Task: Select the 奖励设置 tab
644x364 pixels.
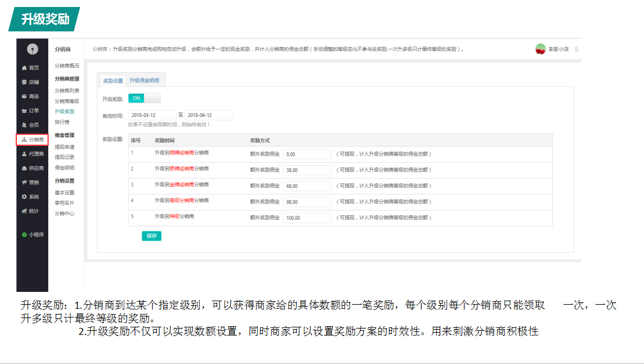Action: pyautogui.click(x=113, y=81)
